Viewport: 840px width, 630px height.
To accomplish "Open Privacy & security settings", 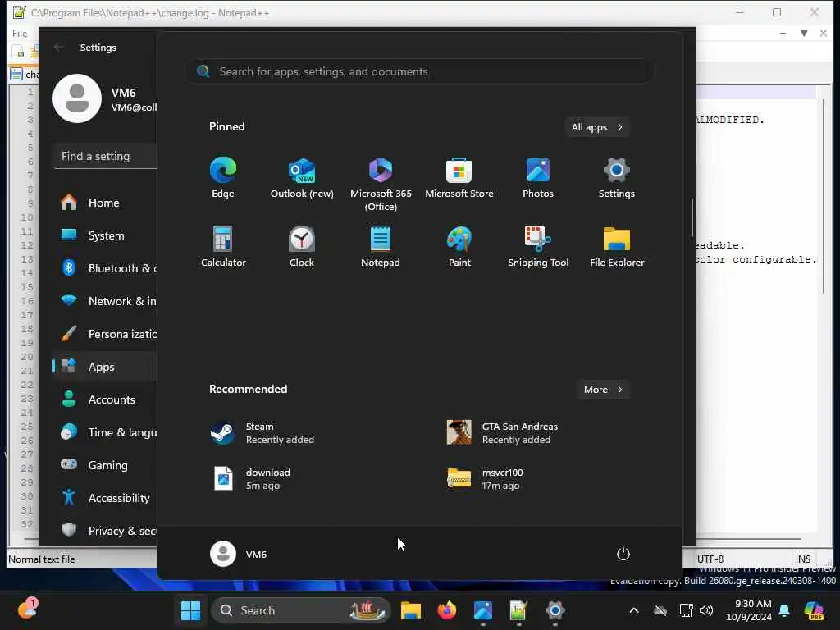I will [105, 531].
